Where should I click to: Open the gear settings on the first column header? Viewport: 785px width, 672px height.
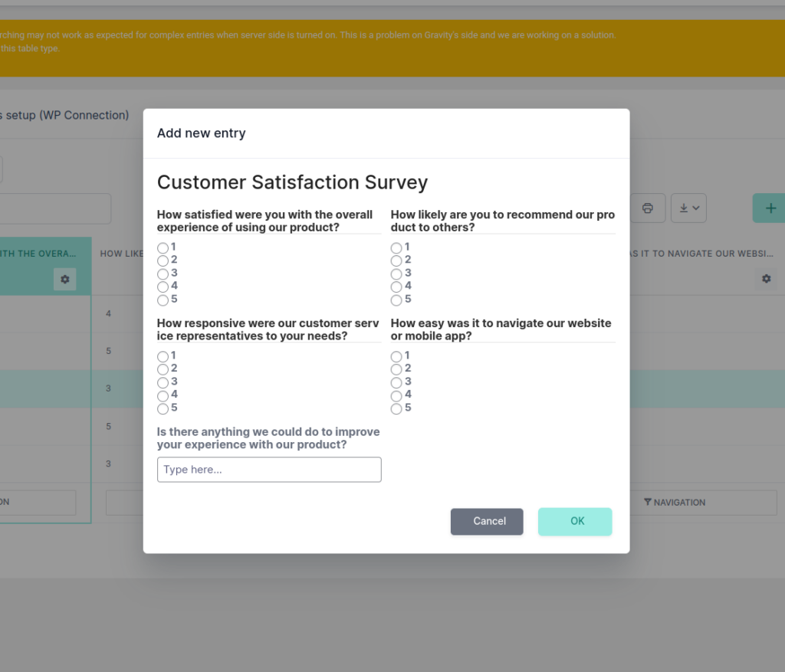pyautogui.click(x=64, y=279)
